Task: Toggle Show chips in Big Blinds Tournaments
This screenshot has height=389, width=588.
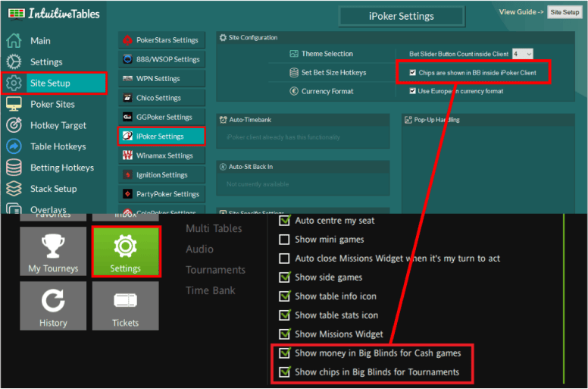Action: (284, 372)
